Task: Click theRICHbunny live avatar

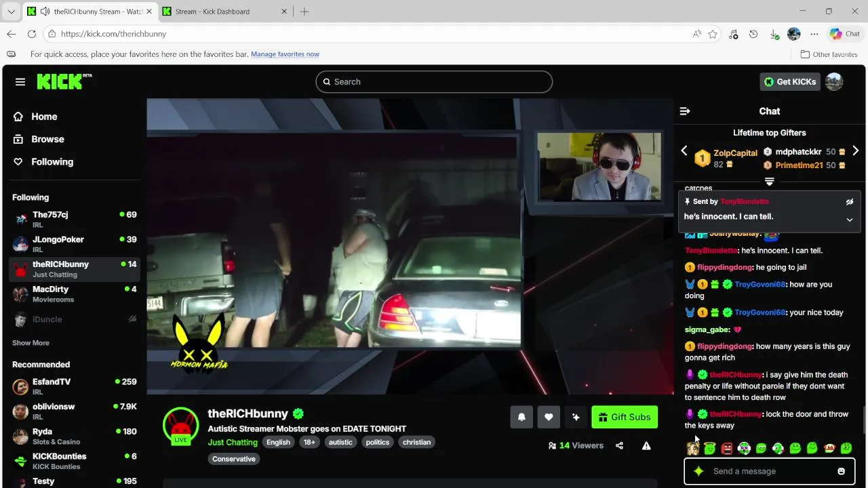Action: coord(180,425)
